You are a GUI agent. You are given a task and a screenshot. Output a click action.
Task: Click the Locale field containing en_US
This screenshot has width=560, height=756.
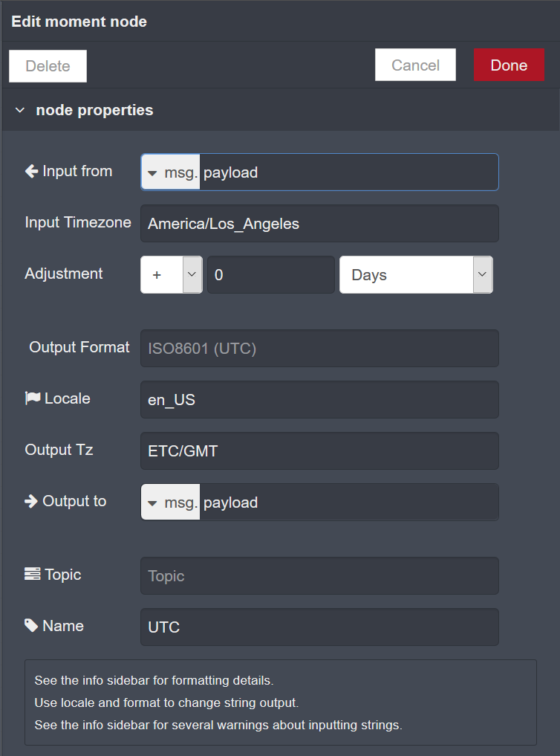tap(319, 400)
